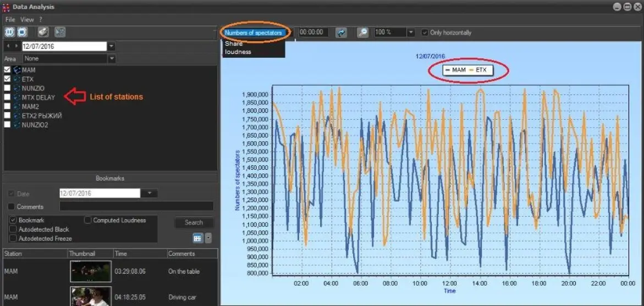The height and width of the screenshot is (306, 644).
Task: Expand the 100 % zoom dropdown
Action: coord(410,32)
